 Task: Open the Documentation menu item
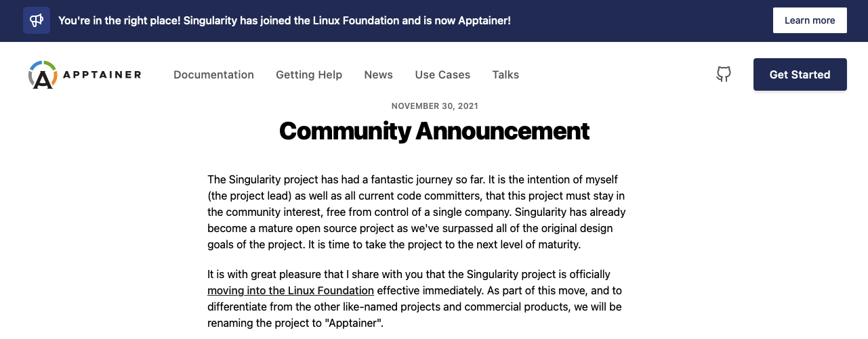pos(213,74)
